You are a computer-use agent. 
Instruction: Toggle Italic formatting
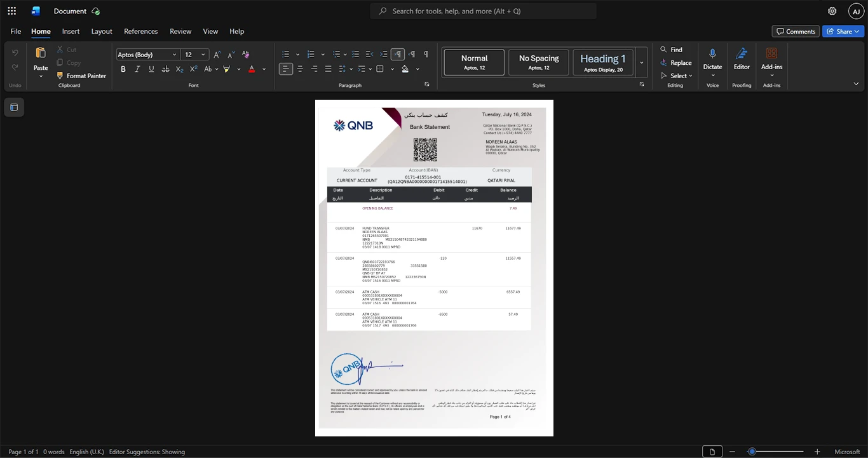click(x=137, y=69)
